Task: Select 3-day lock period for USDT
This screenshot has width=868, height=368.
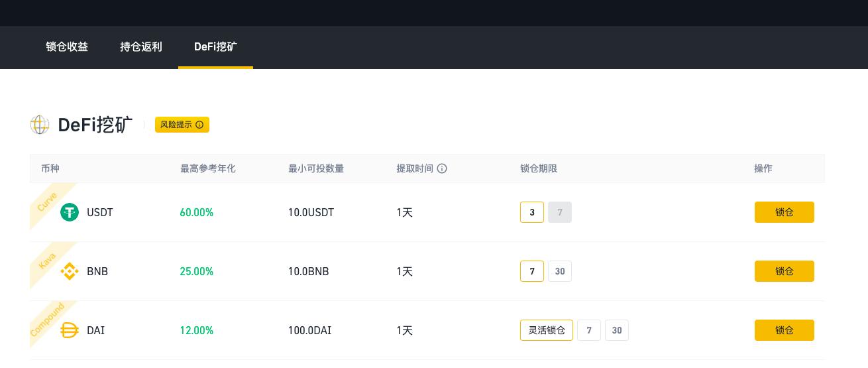Action: point(532,212)
